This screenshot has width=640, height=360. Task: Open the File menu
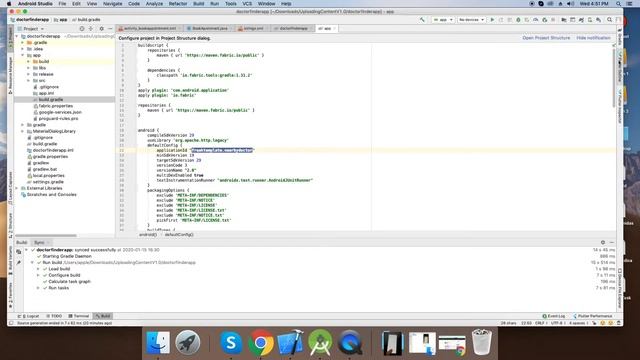[62, 4]
